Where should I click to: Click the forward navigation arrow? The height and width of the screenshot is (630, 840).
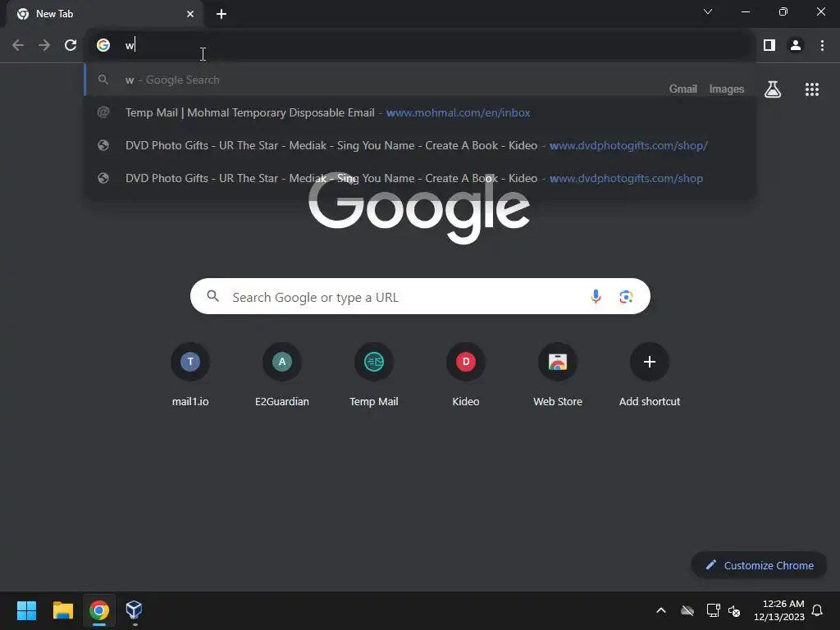[x=44, y=46]
